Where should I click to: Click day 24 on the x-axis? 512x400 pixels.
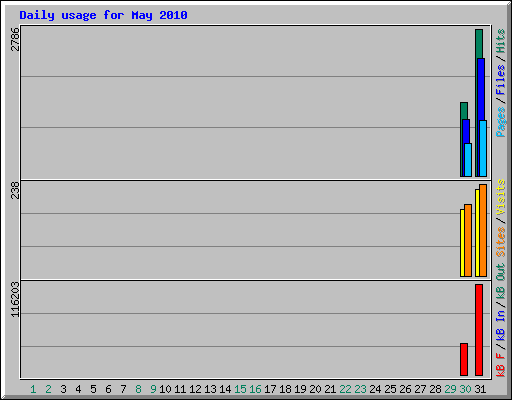pos(375,389)
